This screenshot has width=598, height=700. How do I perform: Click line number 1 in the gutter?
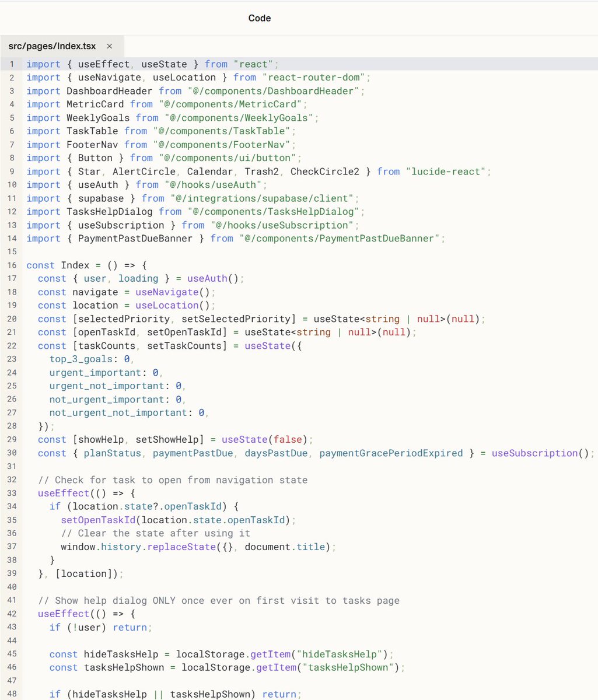tap(11, 64)
